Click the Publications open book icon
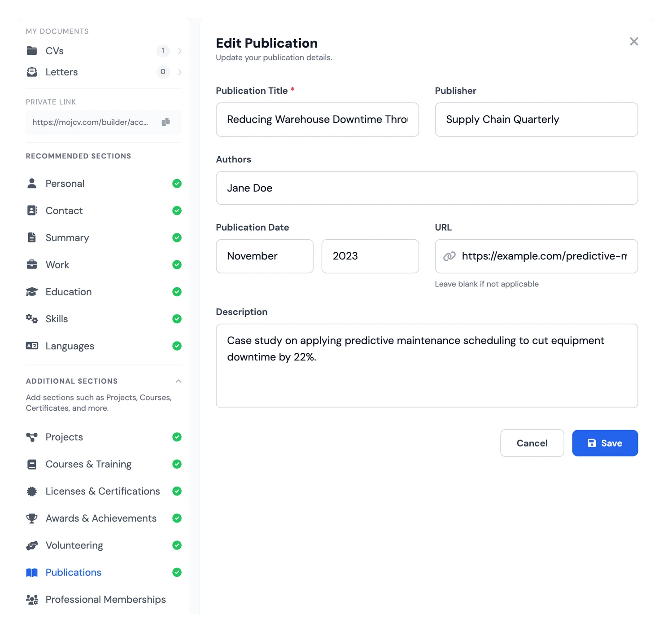The height and width of the screenshot is (632, 672). [32, 572]
